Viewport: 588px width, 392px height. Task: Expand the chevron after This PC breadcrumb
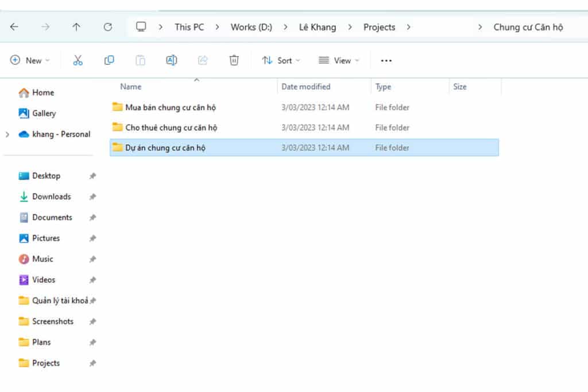[217, 27]
